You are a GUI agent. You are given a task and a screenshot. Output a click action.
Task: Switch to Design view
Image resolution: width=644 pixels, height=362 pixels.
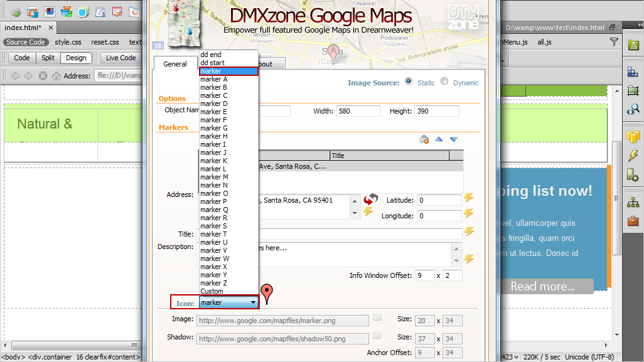pyautogui.click(x=76, y=58)
